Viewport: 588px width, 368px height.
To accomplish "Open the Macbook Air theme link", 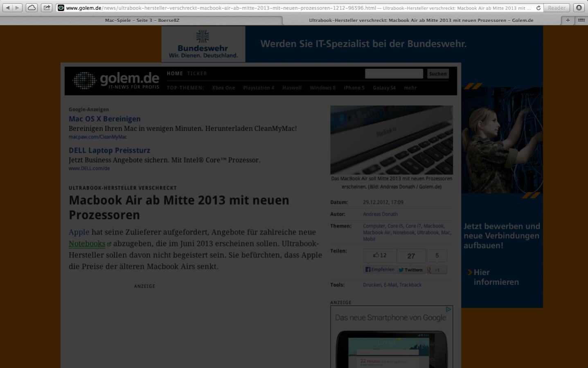I will coord(376,233).
